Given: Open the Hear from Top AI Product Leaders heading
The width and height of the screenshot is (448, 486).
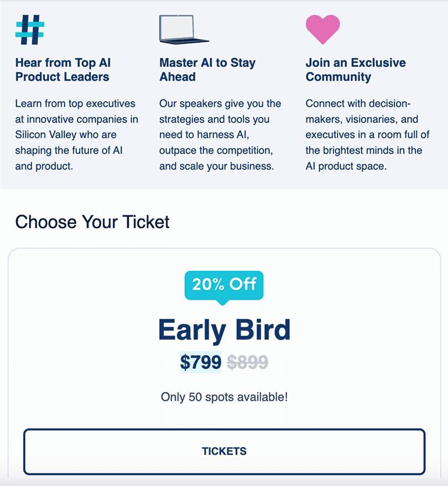Looking at the screenshot, I should (x=63, y=70).
